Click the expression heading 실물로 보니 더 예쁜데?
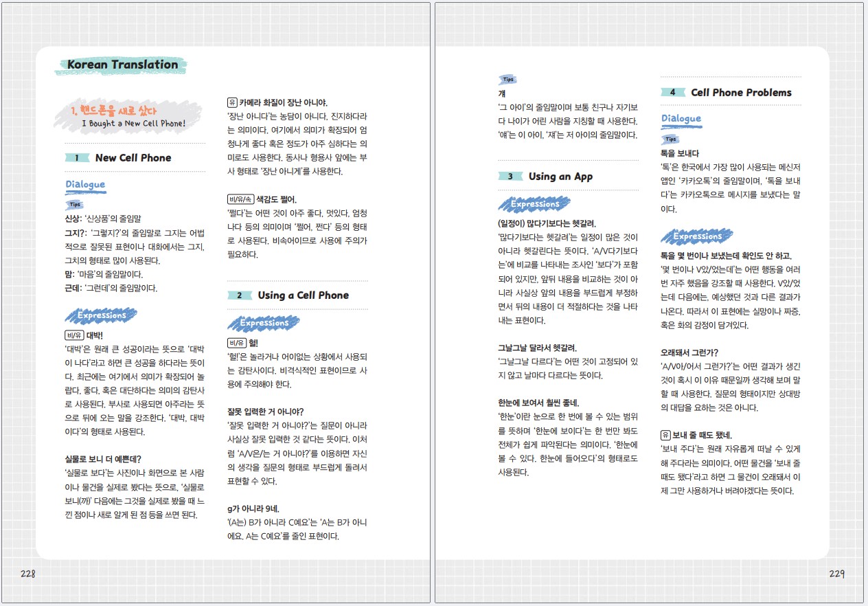The width and height of the screenshot is (868, 606). pyautogui.click(x=104, y=459)
